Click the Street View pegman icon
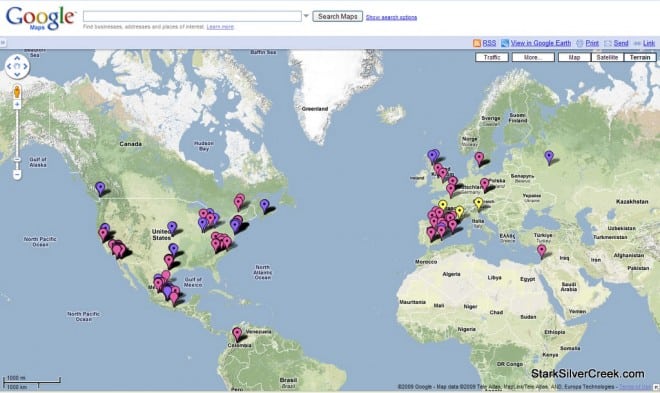 click(x=17, y=92)
